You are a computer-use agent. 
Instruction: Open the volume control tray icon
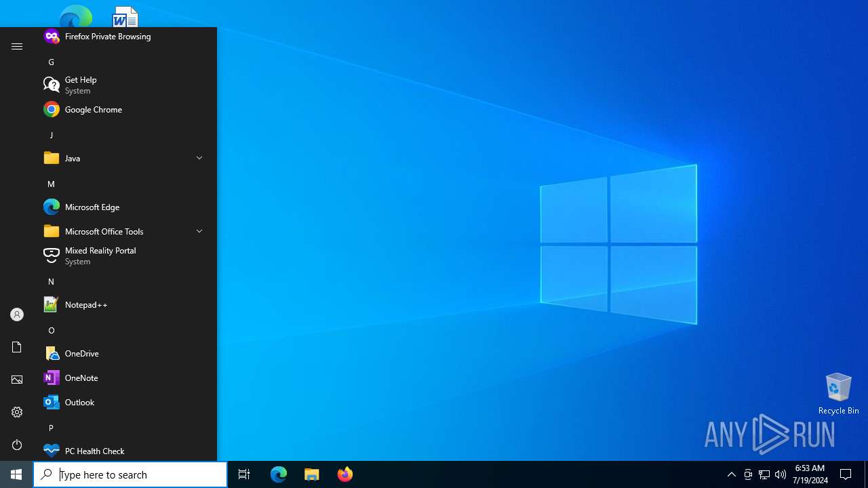[781, 474]
